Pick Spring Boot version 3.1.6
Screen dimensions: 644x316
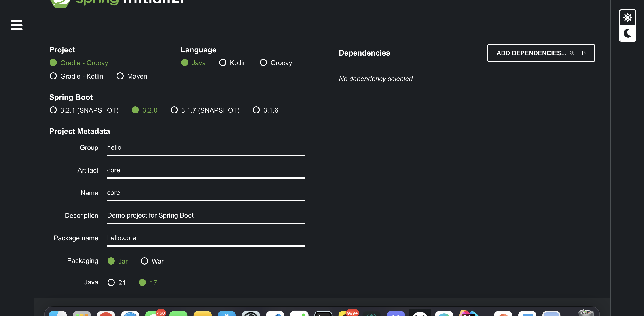pos(265,110)
